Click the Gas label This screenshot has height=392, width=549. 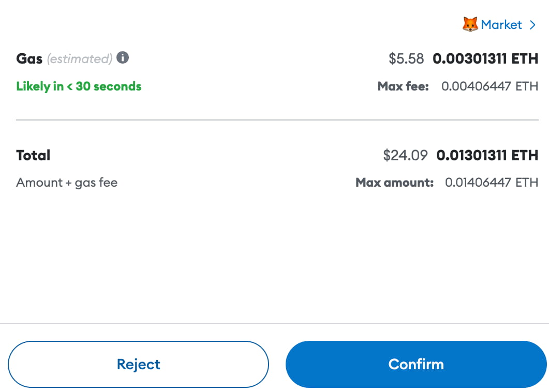click(x=29, y=58)
